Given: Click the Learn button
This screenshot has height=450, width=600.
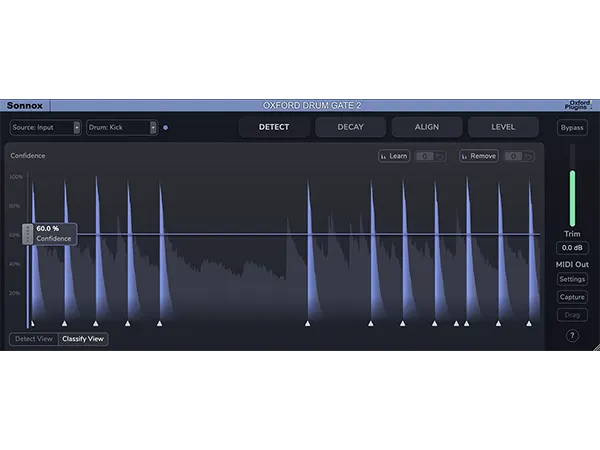Looking at the screenshot, I should pos(394,156).
